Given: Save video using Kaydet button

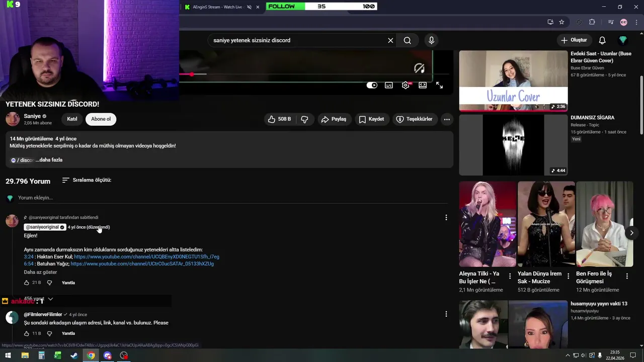Looking at the screenshot, I should pyautogui.click(x=371, y=119).
